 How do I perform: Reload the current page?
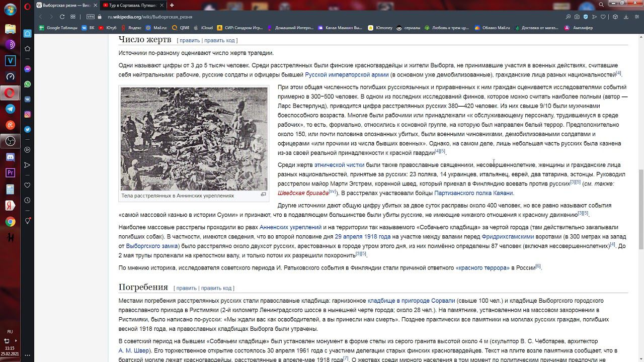(62, 17)
